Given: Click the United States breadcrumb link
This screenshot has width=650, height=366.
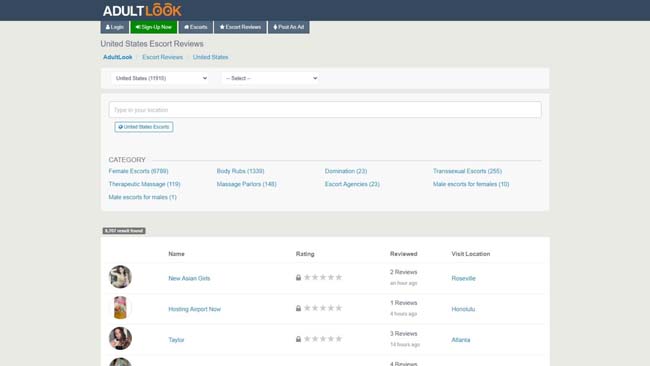Looking at the screenshot, I should (210, 57).
